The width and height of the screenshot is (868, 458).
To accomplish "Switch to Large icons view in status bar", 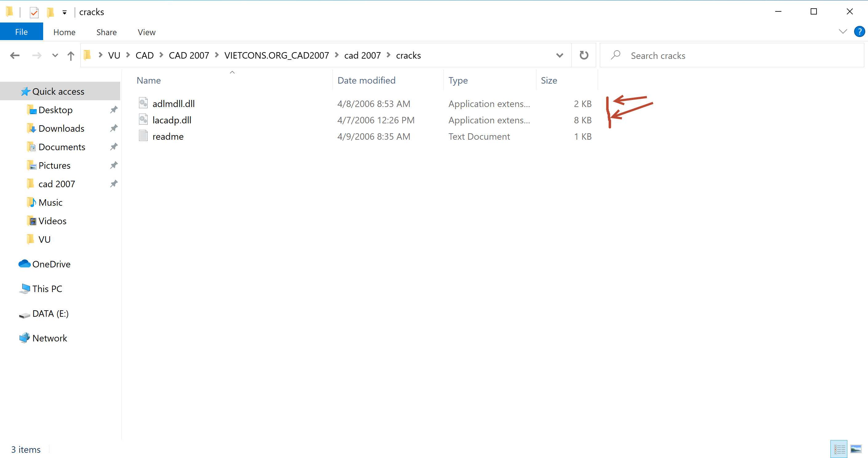I will 856,449.
